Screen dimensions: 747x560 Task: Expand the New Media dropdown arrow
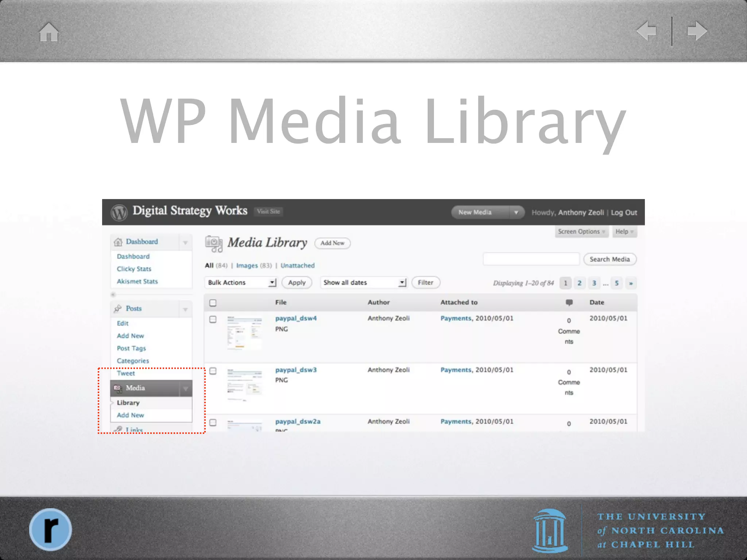tap(516, 212)
